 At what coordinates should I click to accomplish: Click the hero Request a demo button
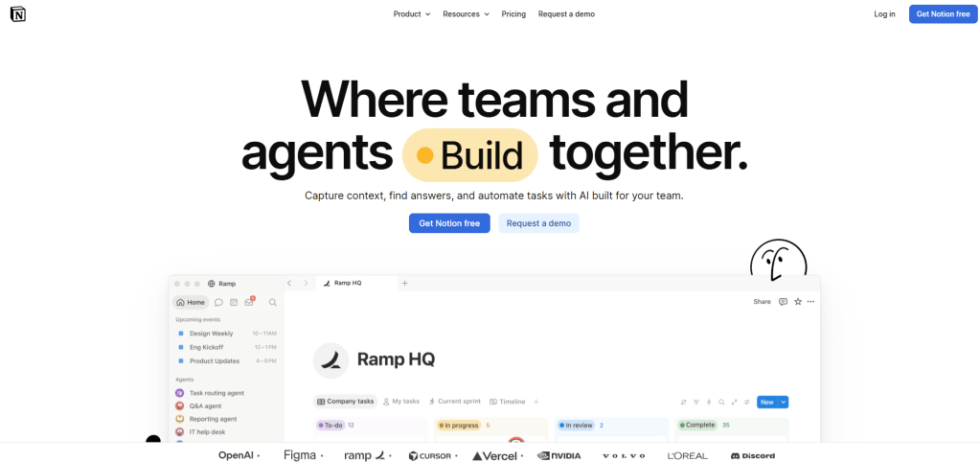point(538,223)
